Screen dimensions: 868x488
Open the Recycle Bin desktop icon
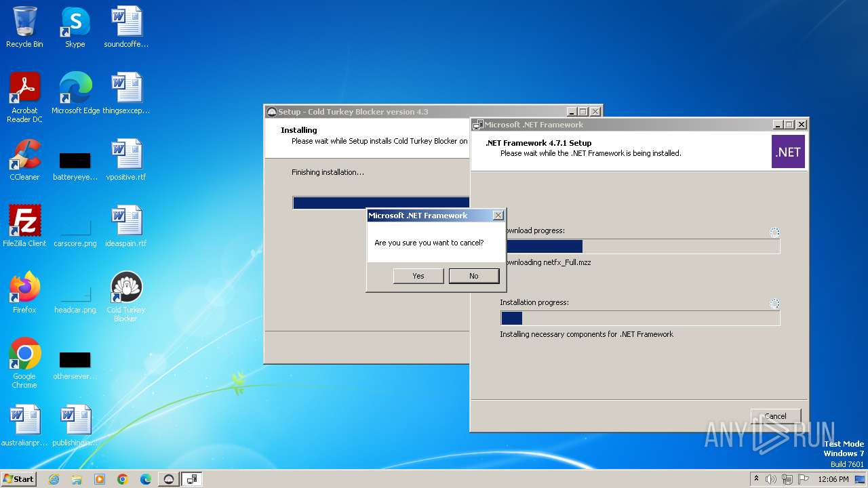[x=24, y=27]
